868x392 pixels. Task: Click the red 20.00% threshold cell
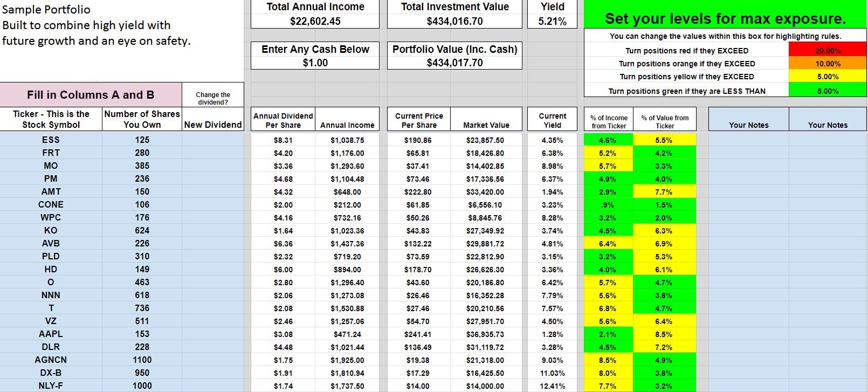click(x=828, y=51)
